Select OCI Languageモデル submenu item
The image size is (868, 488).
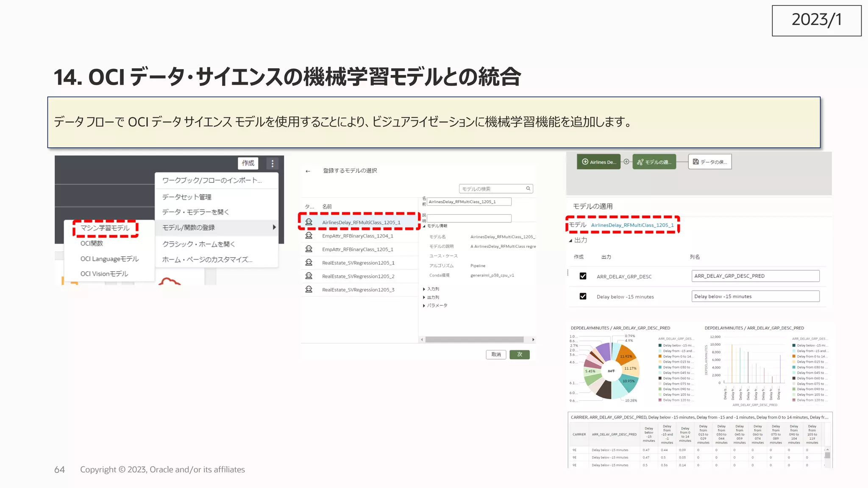pyautogui.click(x=110, y=259)
